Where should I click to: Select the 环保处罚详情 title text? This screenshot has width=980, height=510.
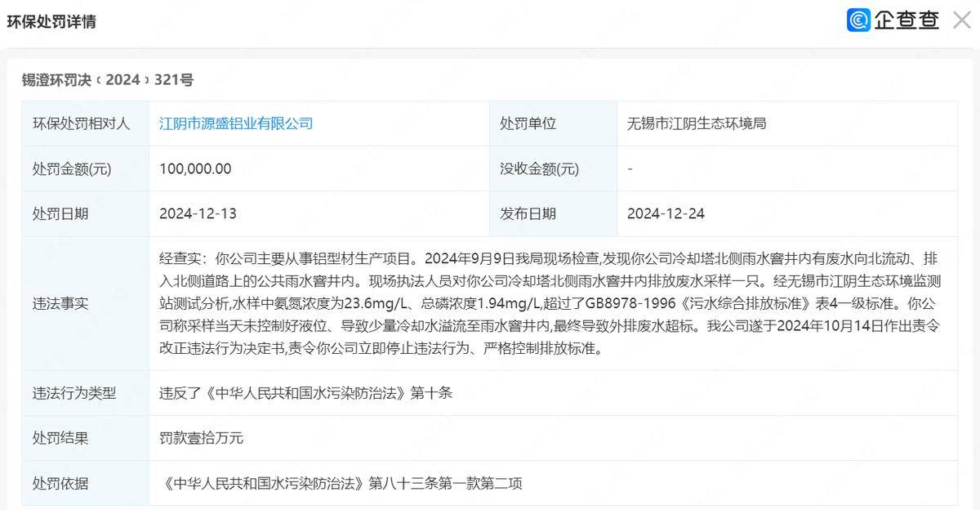click(x=51, y=22)
